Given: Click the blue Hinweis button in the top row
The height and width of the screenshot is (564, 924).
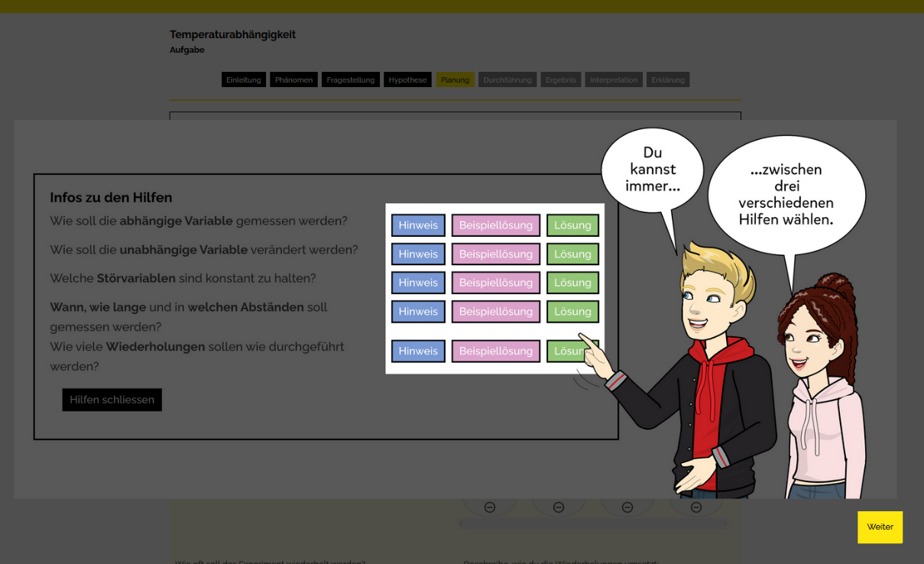Looking at the screenshot, I should coord(418,225).
